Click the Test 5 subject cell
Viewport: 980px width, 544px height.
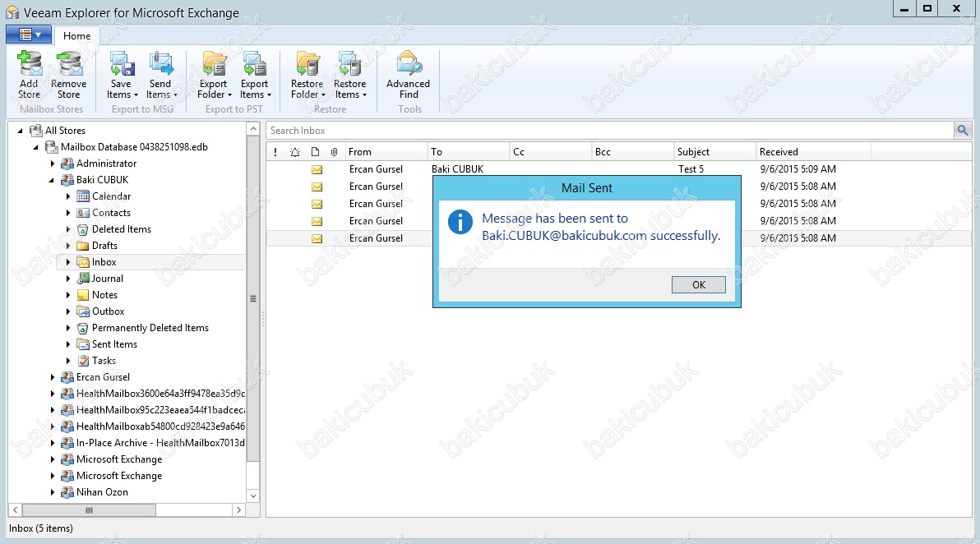click(691, 169)
